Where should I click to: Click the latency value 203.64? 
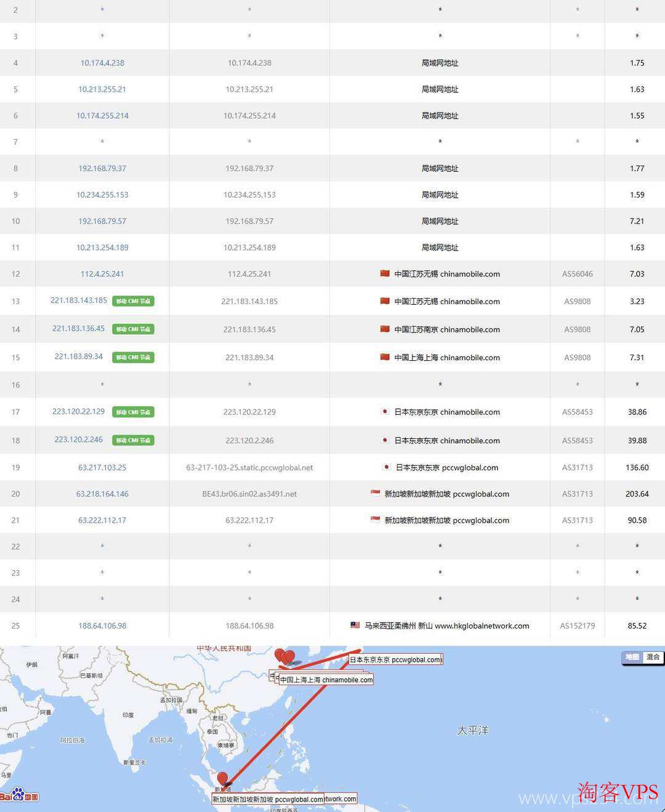tap(637, 494)
